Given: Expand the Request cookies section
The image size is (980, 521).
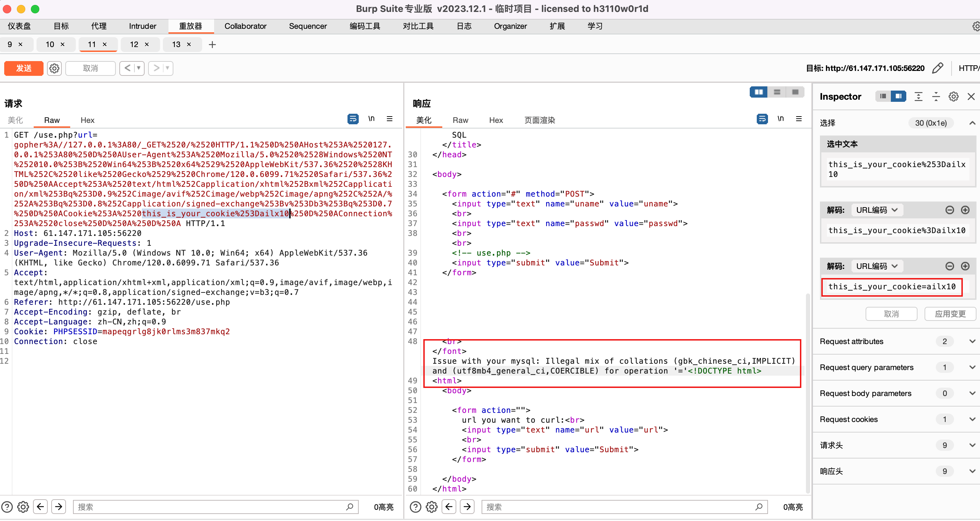Looking at the screenshot, I should [x=972, y=419].
